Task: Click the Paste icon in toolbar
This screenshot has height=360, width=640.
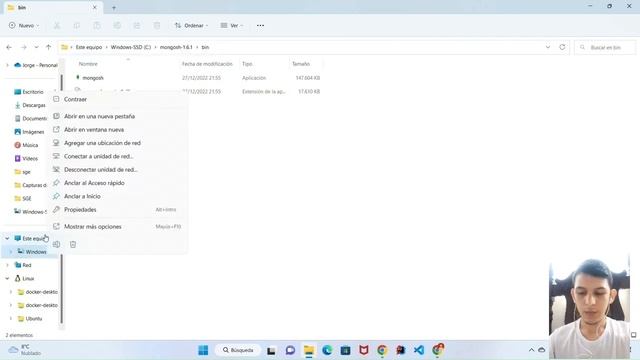Action: 97,25
